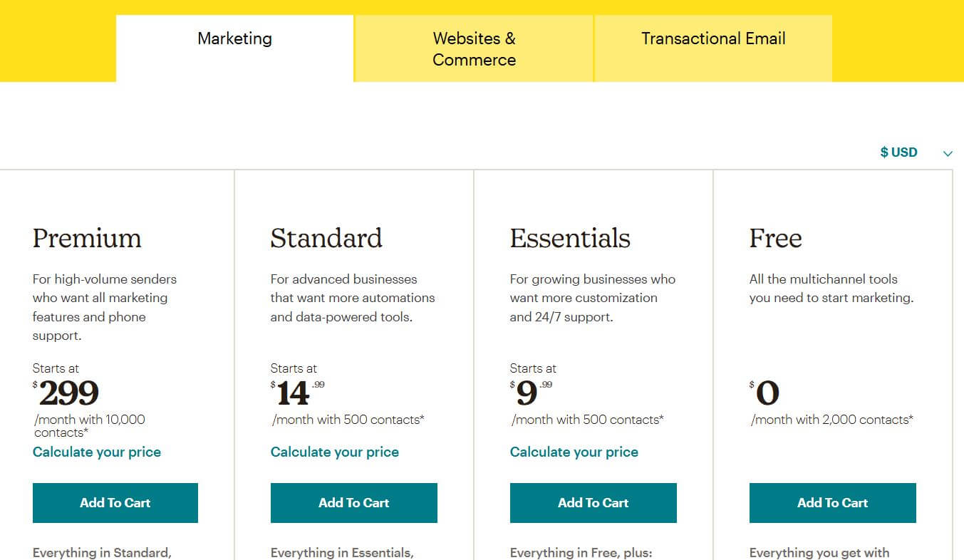The image size is (964, 560).
Task: Click the Free plan heading
Action: coord(775,238)
